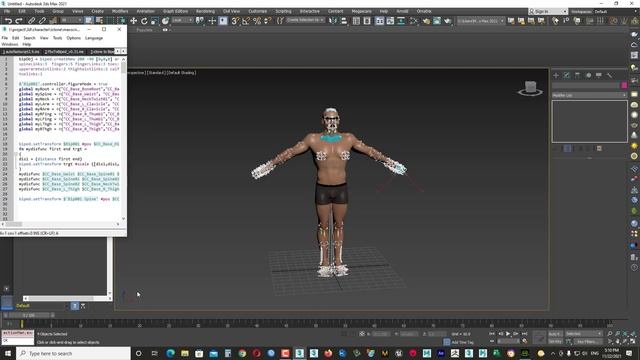This screenshot has width=640, height=360.
Task: Activate the Select and Scale tool
Action: 154,21
